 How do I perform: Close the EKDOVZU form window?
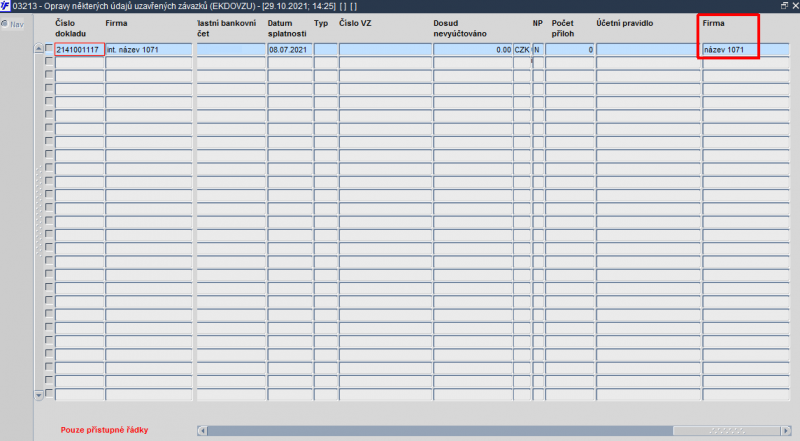point(795,6)
